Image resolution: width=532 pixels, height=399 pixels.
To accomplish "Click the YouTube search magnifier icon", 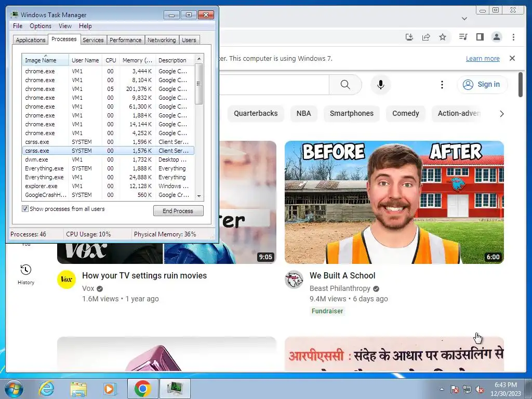I will [x=345, y=85].
